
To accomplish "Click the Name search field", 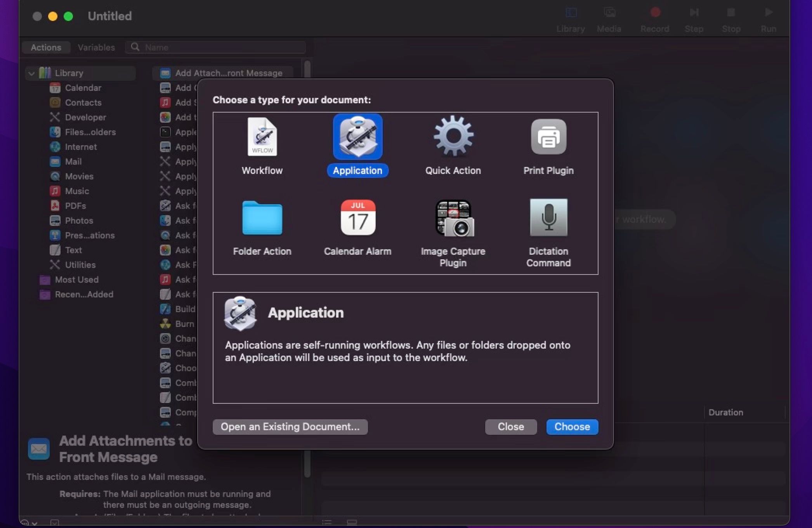I will click(x=215, y=47).
